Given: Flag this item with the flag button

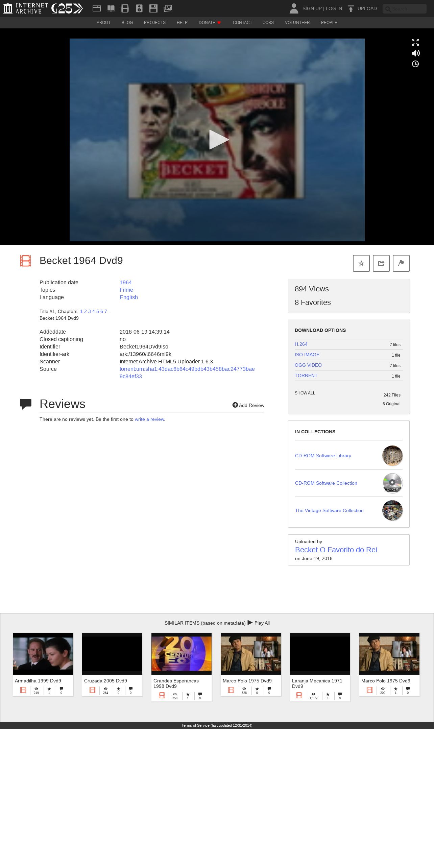Looking at the screenshot, I should [x=401, y=263].
